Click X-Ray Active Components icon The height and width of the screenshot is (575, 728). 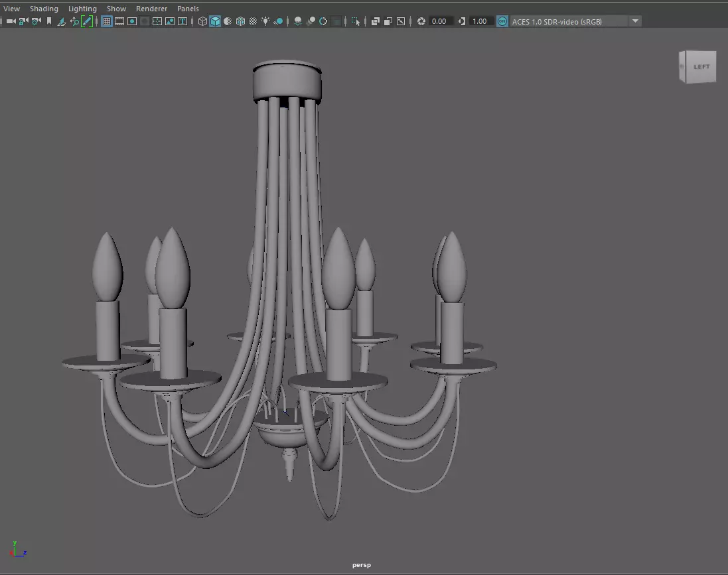pos(388,21)
